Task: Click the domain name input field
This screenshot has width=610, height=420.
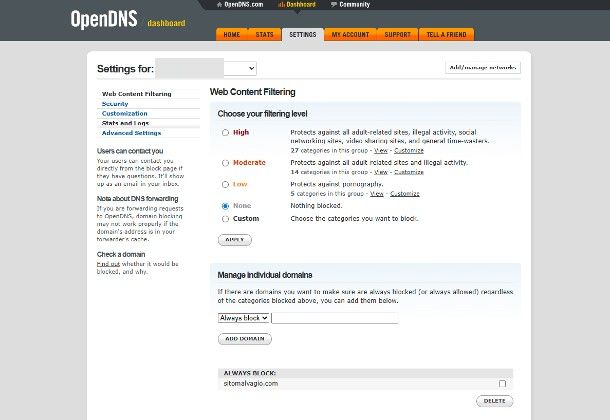Action: [335, 318]
